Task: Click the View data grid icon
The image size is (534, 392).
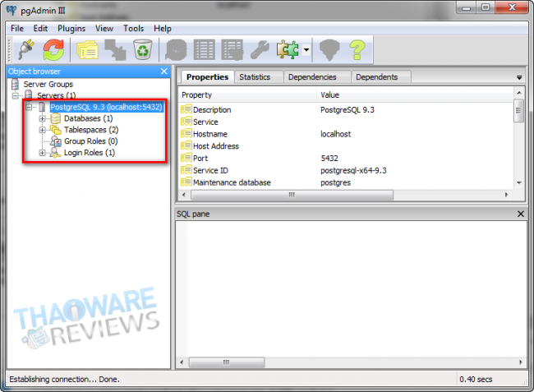Action: tap(204, 50)
